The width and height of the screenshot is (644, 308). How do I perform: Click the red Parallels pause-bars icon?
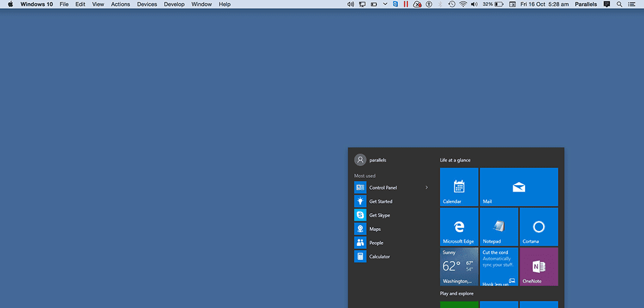pos(406,4)
